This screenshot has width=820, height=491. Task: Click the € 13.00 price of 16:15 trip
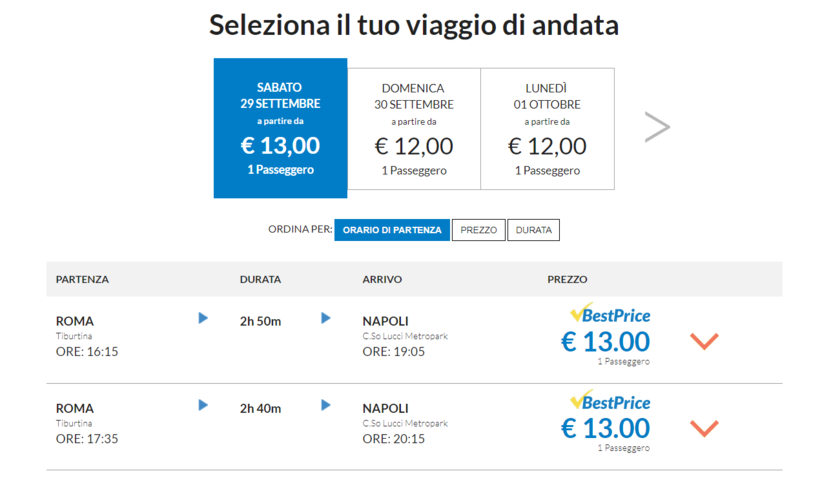pyautogui.click(x=605, y=342)
